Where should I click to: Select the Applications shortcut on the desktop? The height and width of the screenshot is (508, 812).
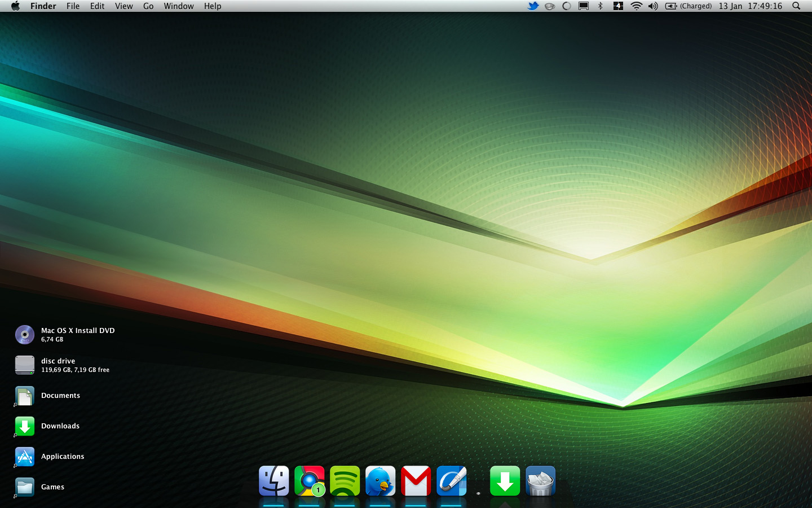(25, 456)
